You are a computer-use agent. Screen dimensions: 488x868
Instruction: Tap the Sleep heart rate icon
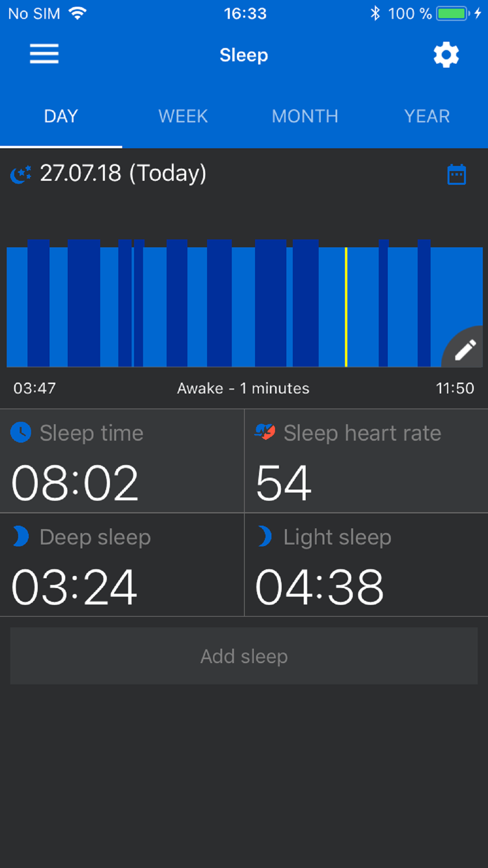[x=265, y=432]
